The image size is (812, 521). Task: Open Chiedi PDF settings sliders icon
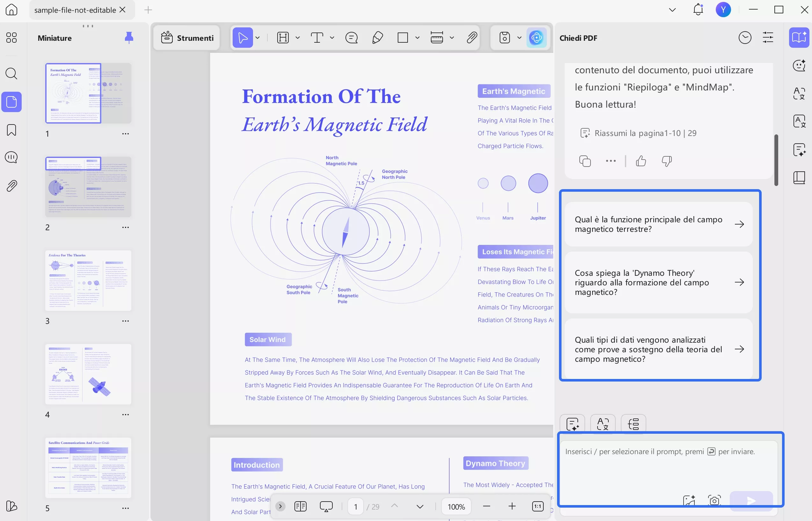pyautogui.click(x=768, y=38)
